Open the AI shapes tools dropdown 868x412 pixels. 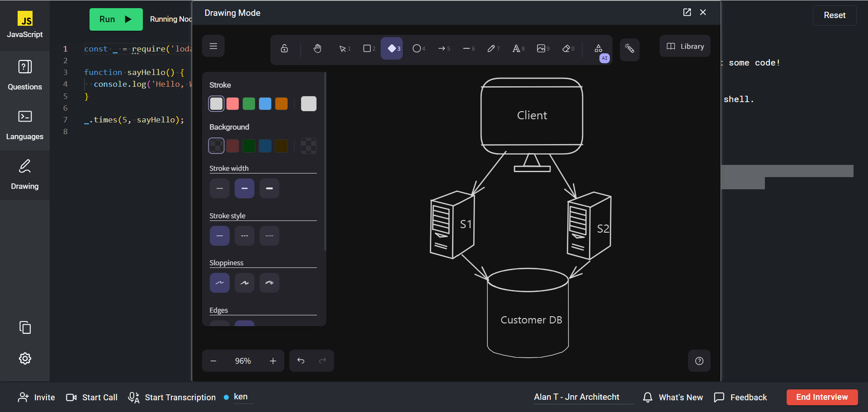point(599,48)
